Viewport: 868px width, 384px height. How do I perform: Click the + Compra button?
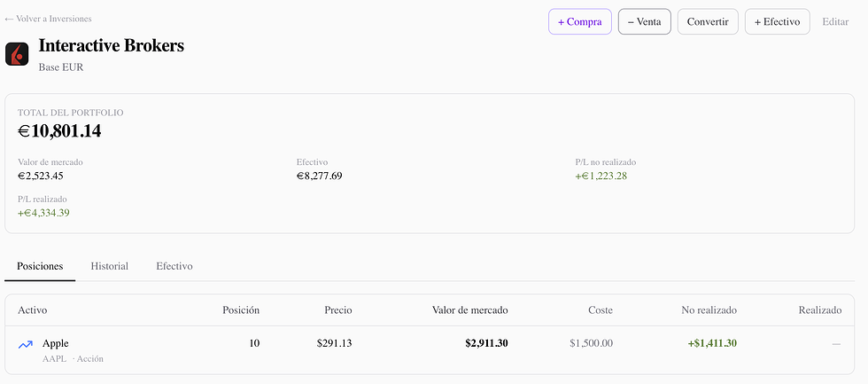(x=579, y=21)
